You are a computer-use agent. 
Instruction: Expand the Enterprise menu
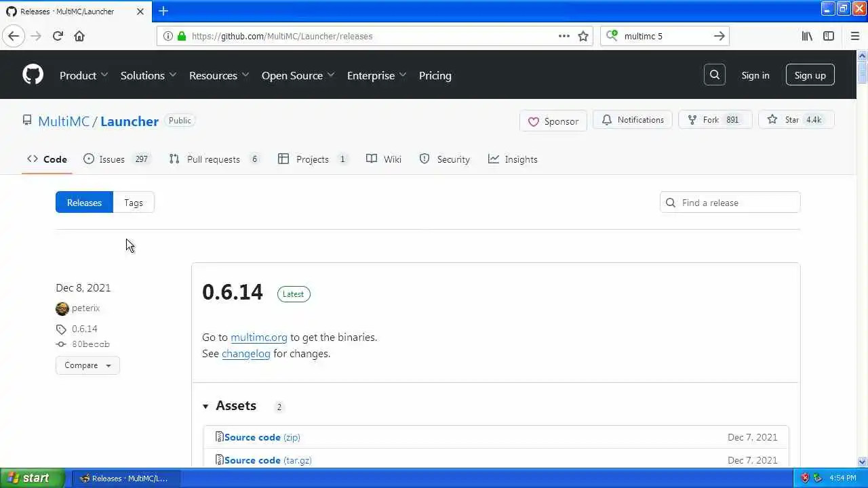[376, 75]
